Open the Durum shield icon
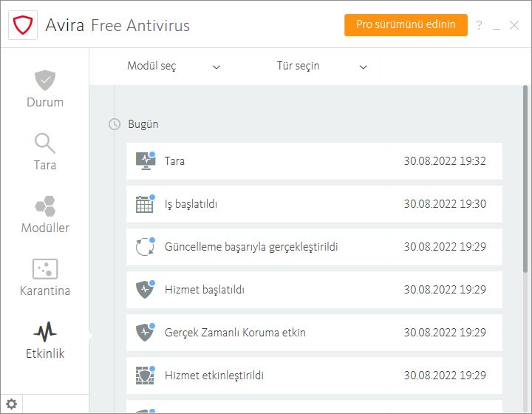 [45, 81]
